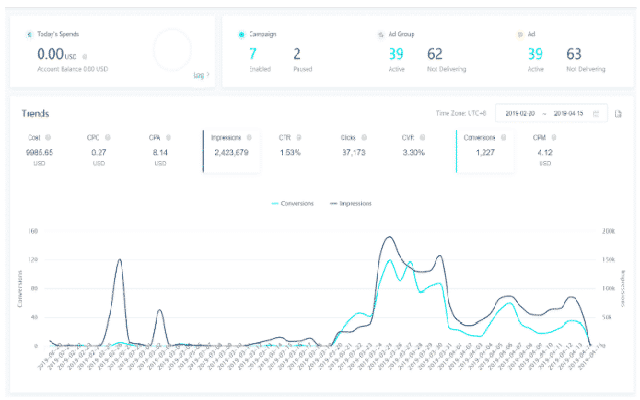The width and height of the screenshot is (640, 400).
Task: Click the 7 Enabled campaigns number
Action: pos(253,55)
